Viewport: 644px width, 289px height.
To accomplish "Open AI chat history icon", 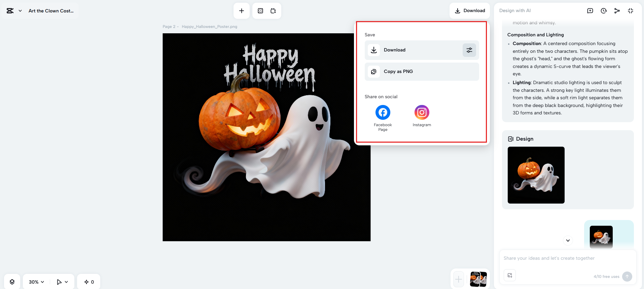I will point(604,11).
